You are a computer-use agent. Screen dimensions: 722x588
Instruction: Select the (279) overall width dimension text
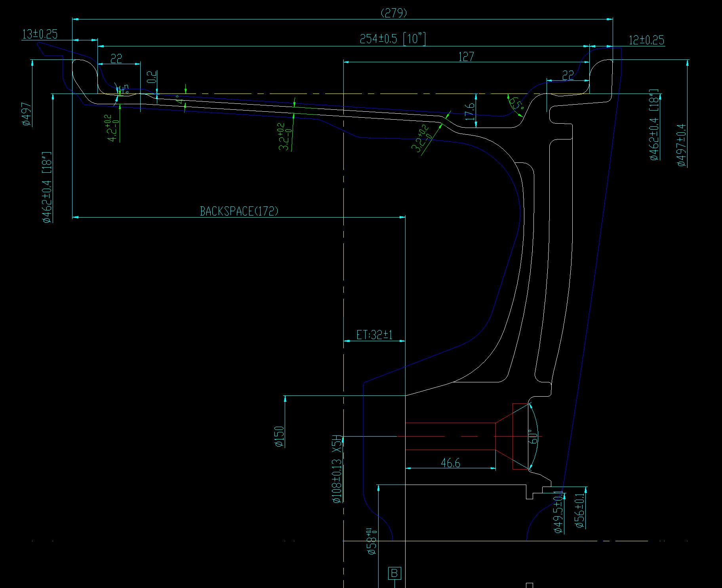click(394, 13)
